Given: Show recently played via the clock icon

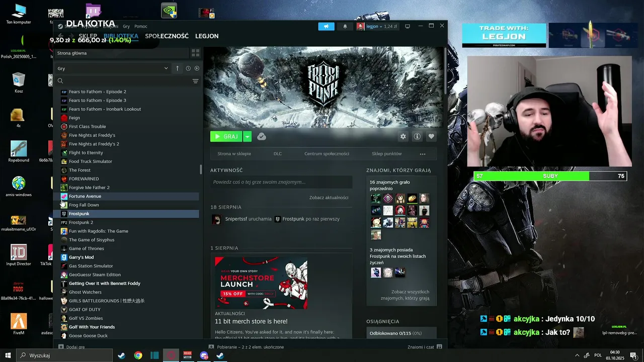Looking at the screenshot, I should coord(188,68).
